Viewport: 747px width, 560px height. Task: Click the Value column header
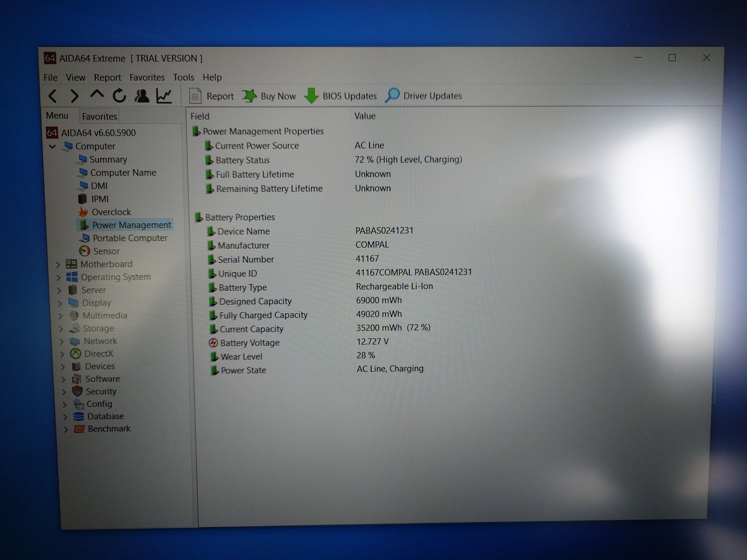[365, 116]
